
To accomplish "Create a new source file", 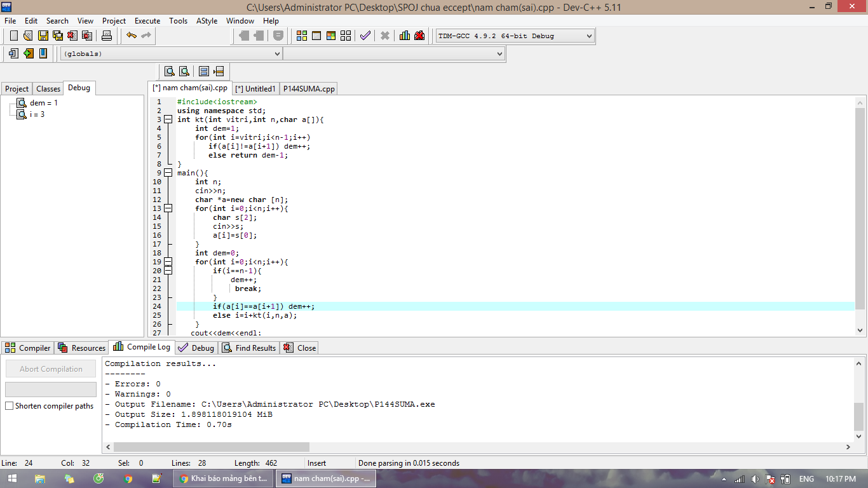I will [14, 36].
